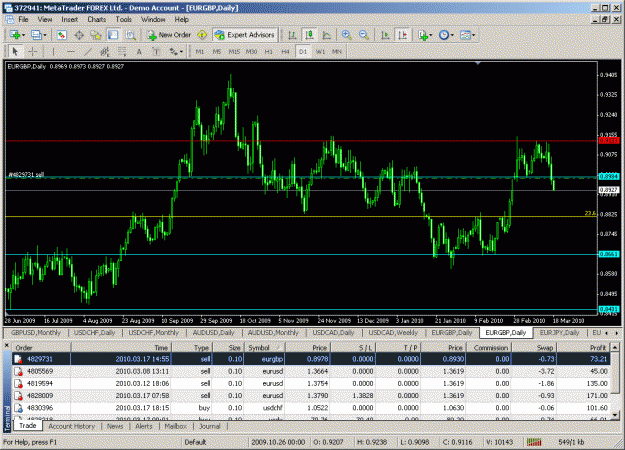
Task: Open the USDCAD,Weekly chart tab
Action: [393, 332]
